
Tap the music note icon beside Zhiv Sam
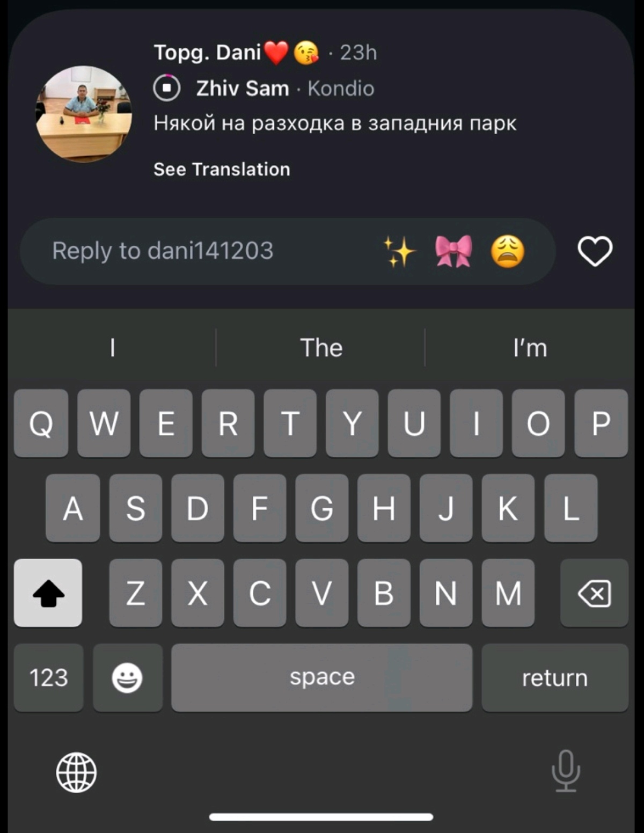coord(167,88)
